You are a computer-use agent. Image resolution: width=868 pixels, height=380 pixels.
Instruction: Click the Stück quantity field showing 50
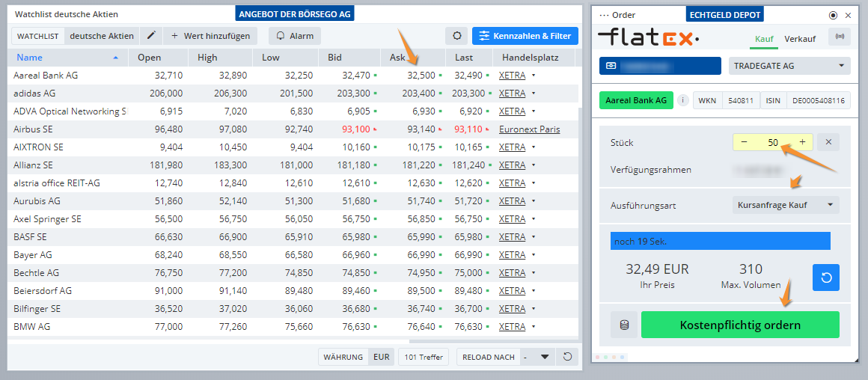tap(773, 142)
